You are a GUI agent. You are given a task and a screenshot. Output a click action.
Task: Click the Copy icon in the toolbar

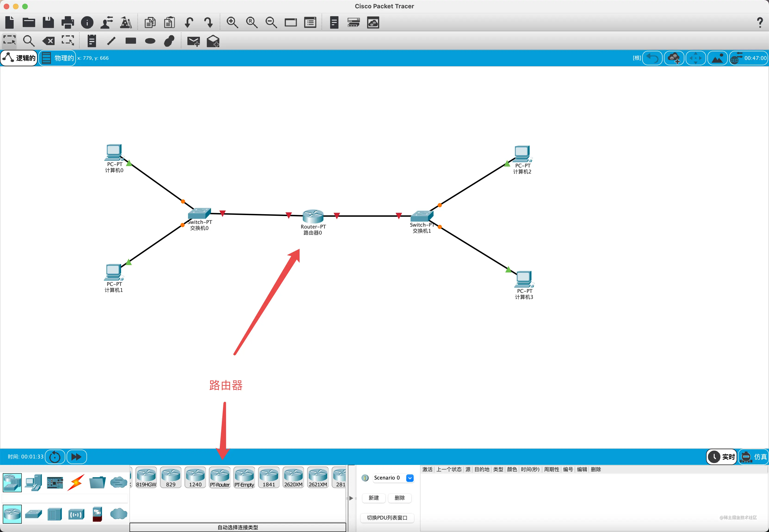150,22
